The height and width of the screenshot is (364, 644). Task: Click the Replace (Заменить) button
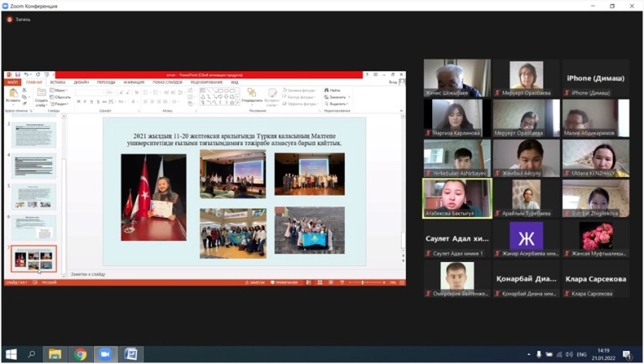(x=337, y=97)
